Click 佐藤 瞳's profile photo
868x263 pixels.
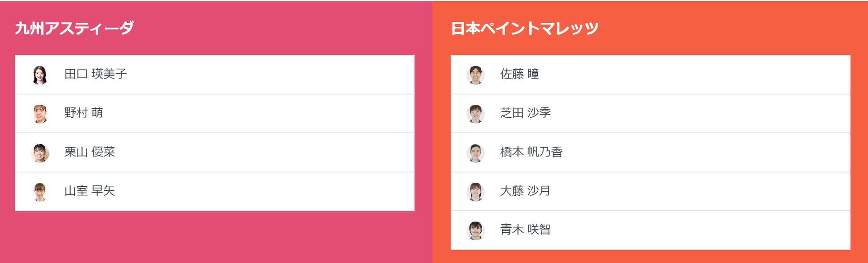pos(475,75)
